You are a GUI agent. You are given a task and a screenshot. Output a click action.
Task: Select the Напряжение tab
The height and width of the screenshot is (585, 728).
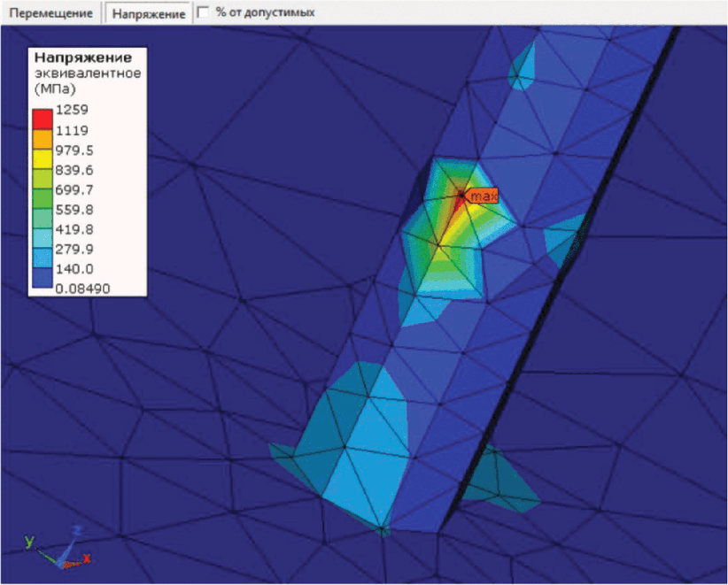149,13
